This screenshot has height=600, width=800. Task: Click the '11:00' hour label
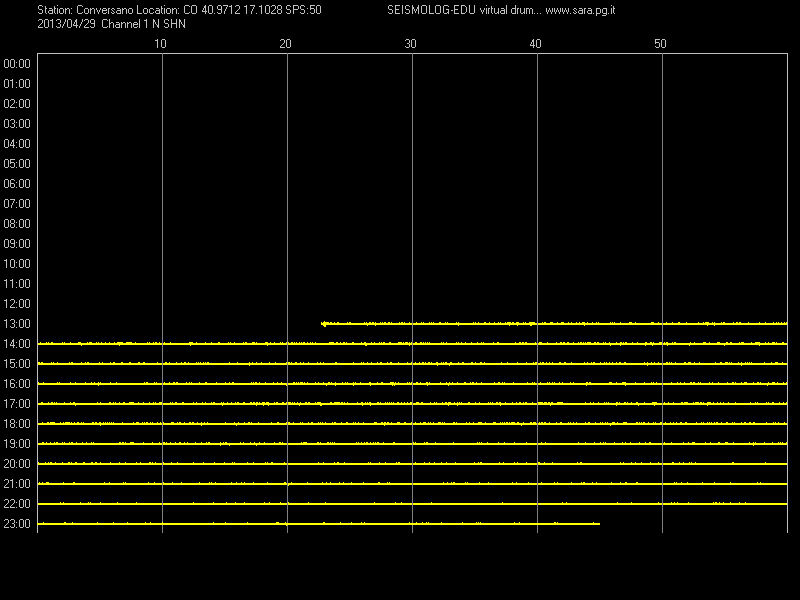[17, 284]
